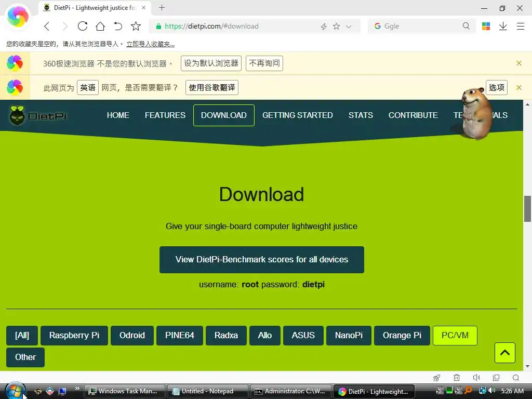Dismiss the translation prompt bar

point(519,87)
